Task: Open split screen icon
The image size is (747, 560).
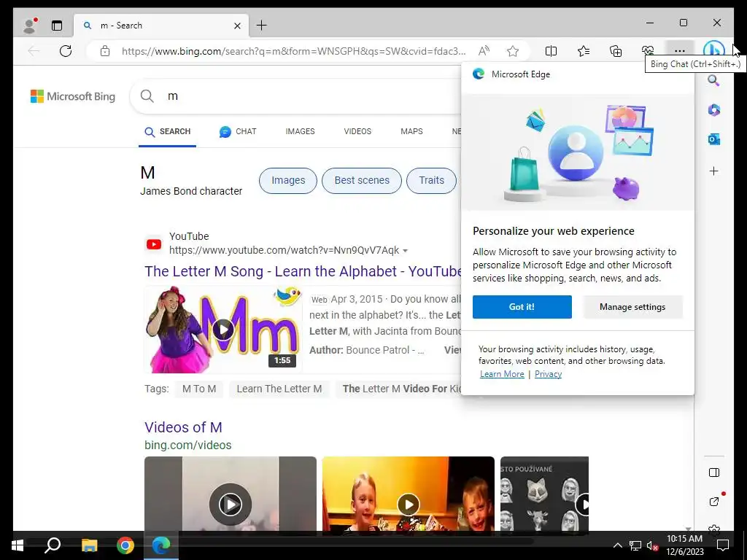Action: pyautogui.click(x=551, y=51)
